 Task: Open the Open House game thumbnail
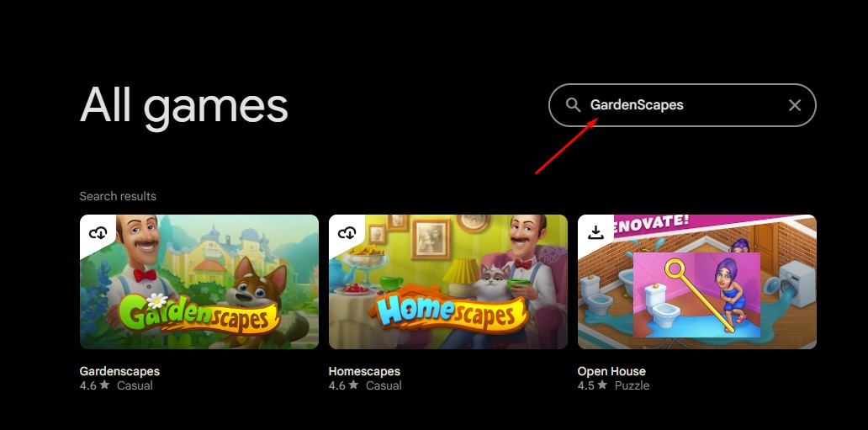pyautogui.click(x=697, y=282)
